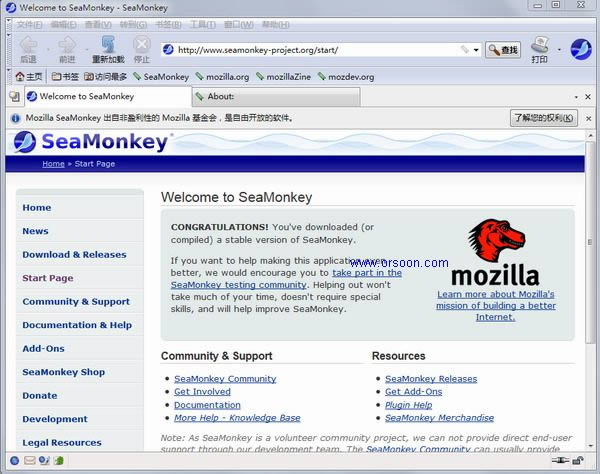
Task: Click the Print toolbar icon
Action: coord(539,46)
